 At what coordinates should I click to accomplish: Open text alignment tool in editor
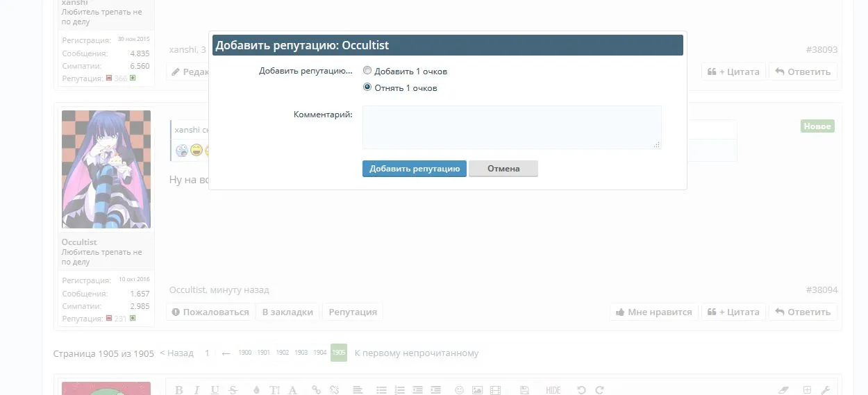[x=357, y=390]
